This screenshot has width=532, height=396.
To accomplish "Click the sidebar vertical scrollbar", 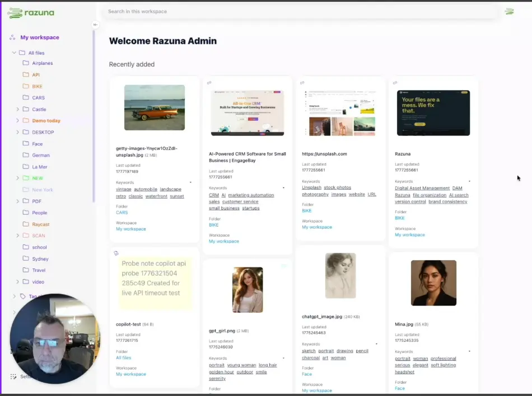I will coord(94,117).
